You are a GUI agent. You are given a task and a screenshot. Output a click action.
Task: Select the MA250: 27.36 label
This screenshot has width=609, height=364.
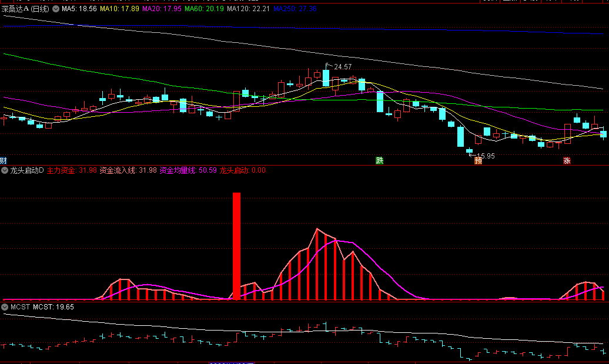[x=295, y=9]
